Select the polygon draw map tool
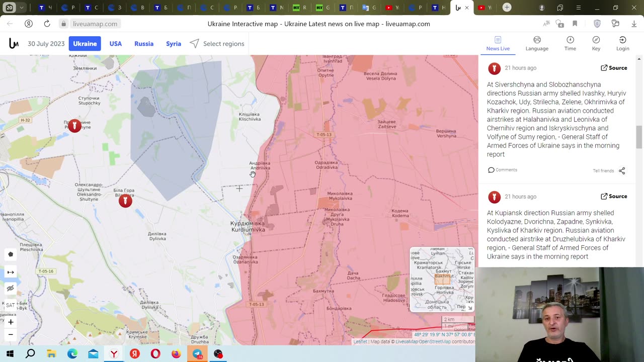 point(11,254)
